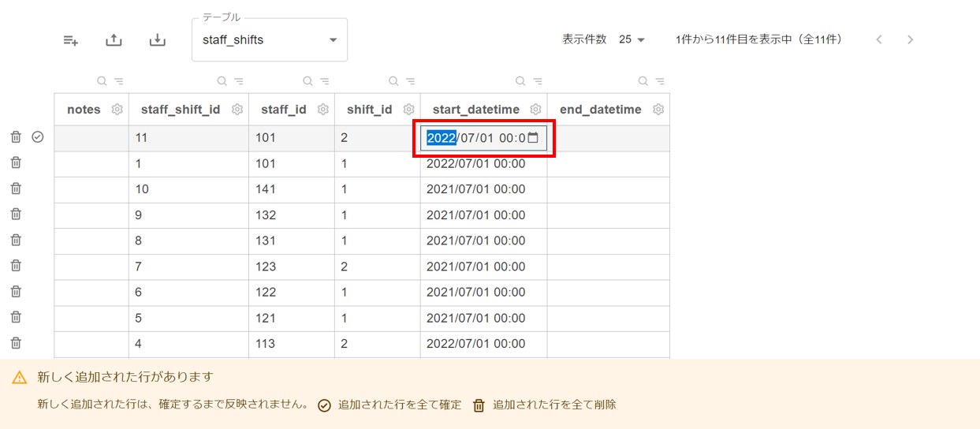Click the start_datetime input field being edited
This screenshot has width=980, height=429.
tap(483, 138)
